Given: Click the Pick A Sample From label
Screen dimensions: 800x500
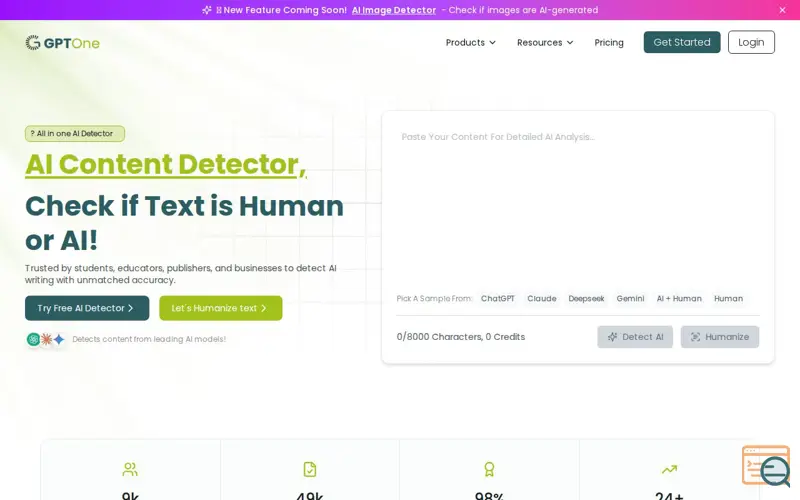Looking at the screenshot, I should [x=434, y=298].
